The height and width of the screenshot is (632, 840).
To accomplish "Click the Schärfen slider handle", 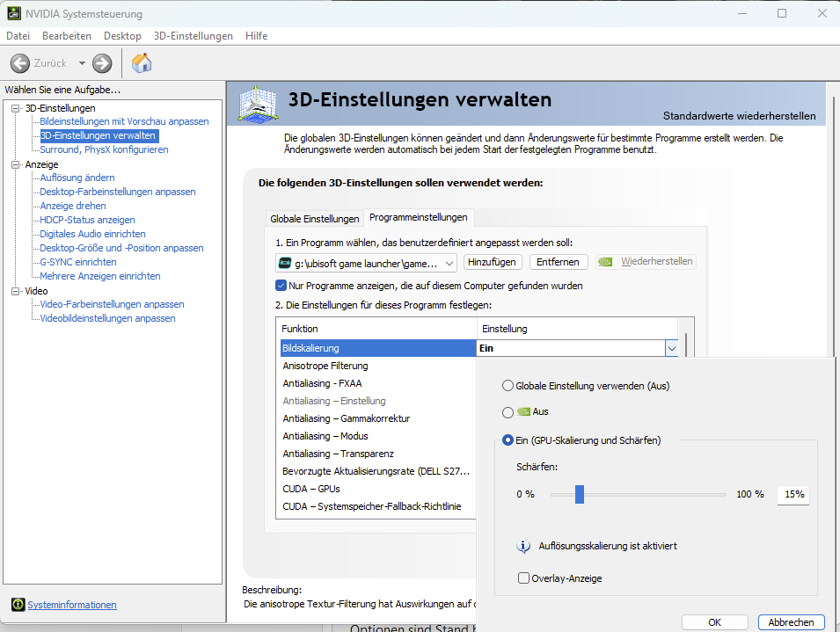I will click(x=579, y=495).
